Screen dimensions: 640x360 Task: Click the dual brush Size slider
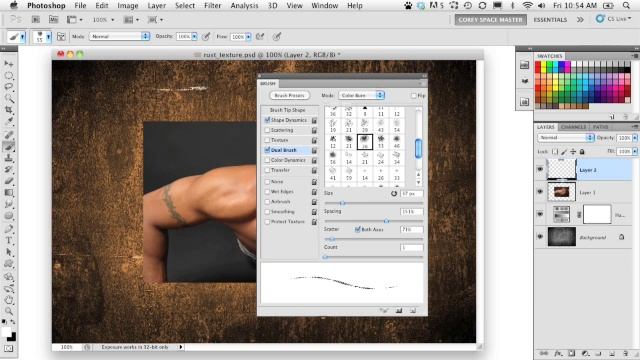pyautogui.click(x=373, y=203)
